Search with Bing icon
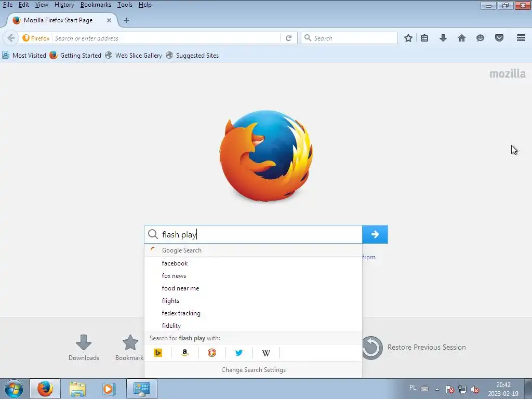The image size is (532, 399). click(x=158, y=353)
